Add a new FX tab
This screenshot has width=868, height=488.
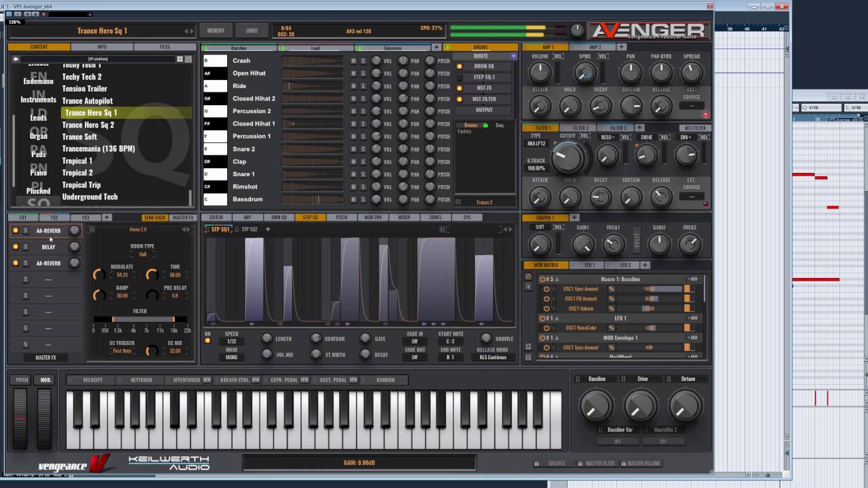[x=106, y=218]
